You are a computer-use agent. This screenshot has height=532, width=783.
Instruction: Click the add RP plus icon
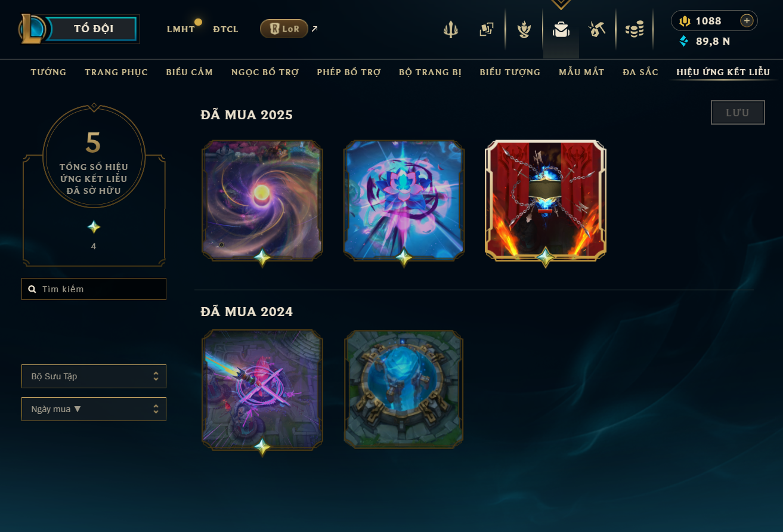tap(747, 21)
